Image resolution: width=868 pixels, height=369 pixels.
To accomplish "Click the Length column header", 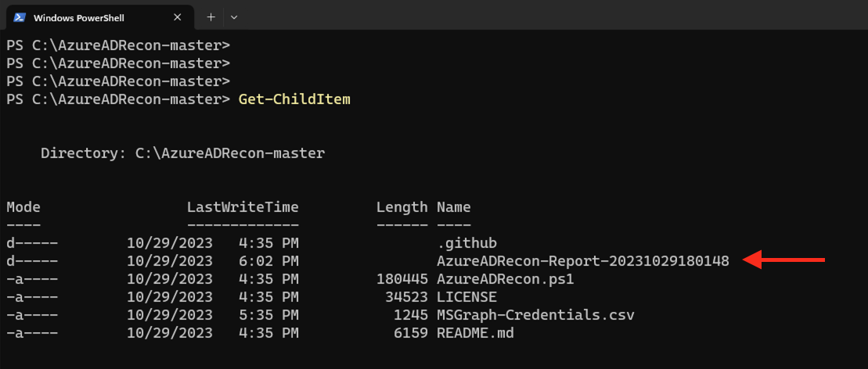I will coord(402,207).
